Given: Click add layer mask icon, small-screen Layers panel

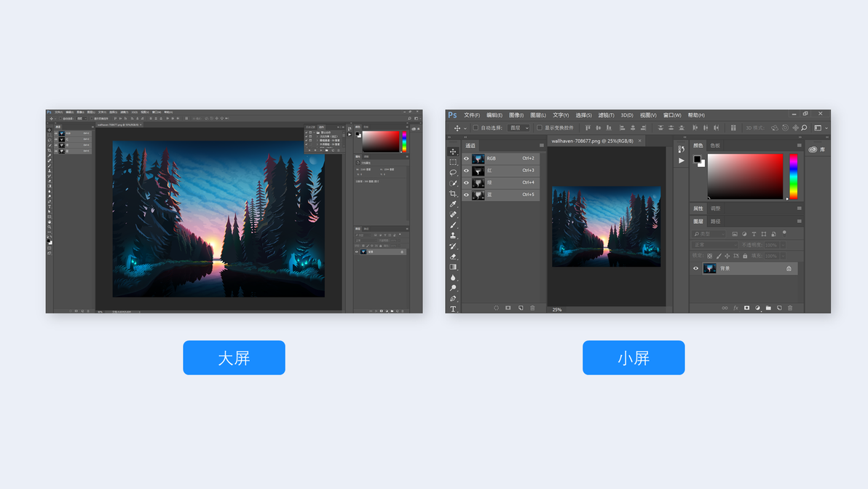Looking at the screenshot, I should [747, 308].
